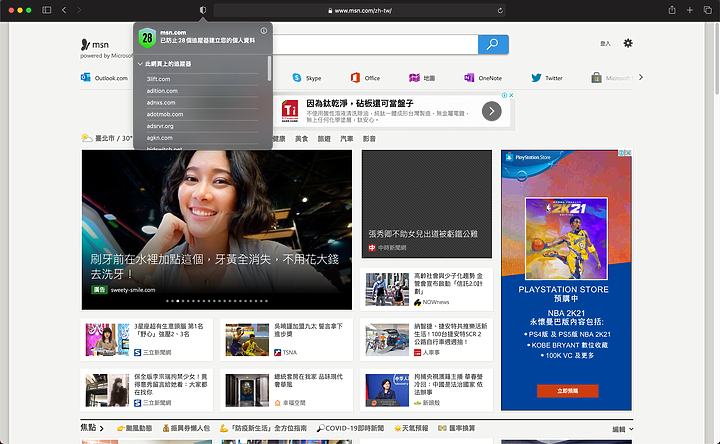The width and height of the screenshot is (720, 444).
Task: Click the info icon in the privacy popup
Action: [x=264, y=31]
